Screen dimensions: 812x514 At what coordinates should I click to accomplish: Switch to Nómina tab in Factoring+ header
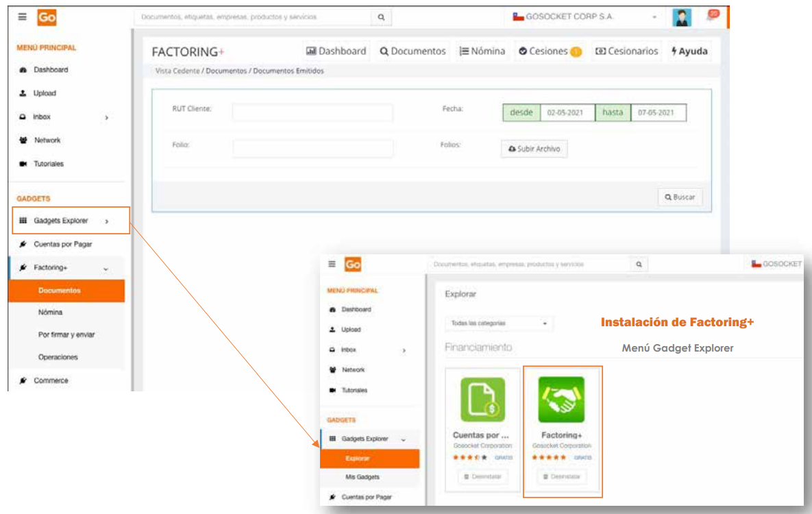pyautogui.click(x=482, y=51)
